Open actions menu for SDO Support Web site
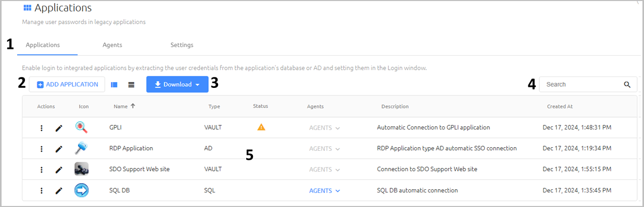This screenshot has width=644, height=207. (42, 170)
